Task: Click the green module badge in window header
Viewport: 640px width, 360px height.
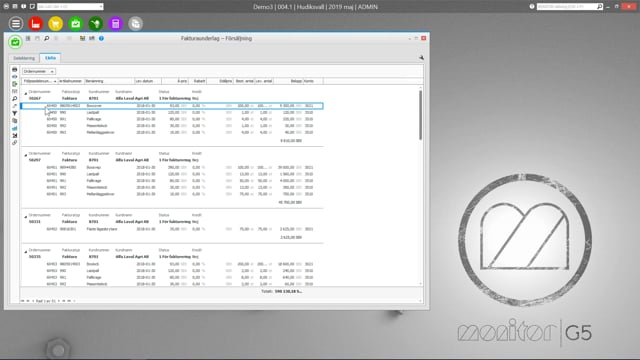Action: click(15, 42)
